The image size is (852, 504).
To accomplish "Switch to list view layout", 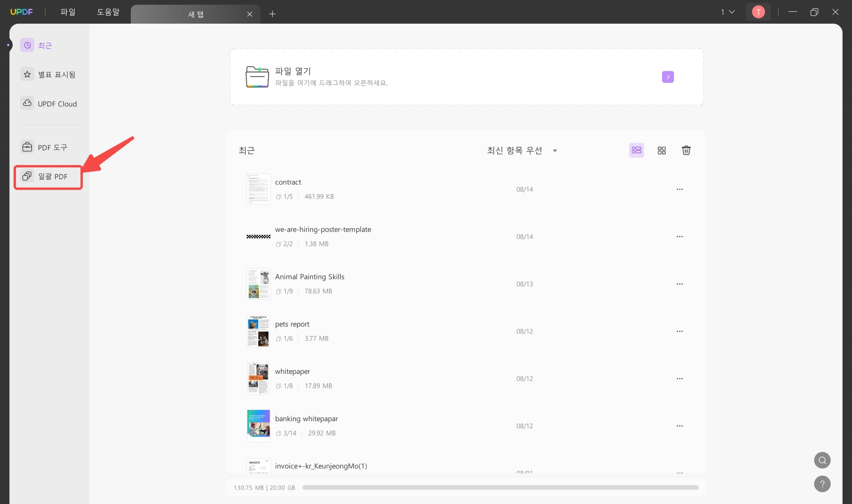I will [636, 150].
